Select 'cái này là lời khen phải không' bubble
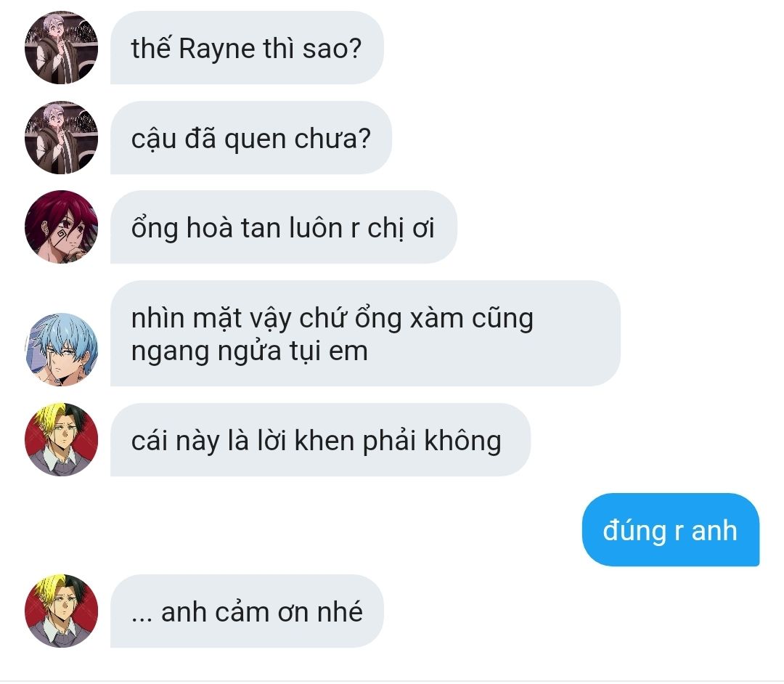Image resolution: width=784 pixels, height=684 pixels. (321, 440)
